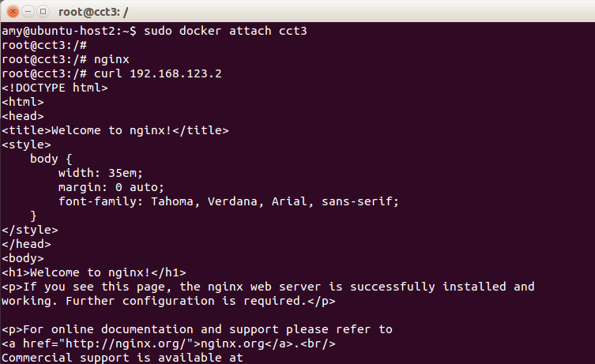Image resolution: width=595 pixels, height=364 pixels.
Task: Click the font-family Tahoma line
Action: (228, 201)
